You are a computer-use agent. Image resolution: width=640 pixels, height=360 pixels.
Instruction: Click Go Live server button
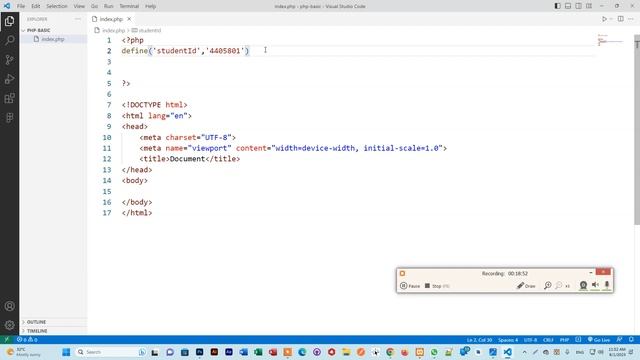click(599, 340)
